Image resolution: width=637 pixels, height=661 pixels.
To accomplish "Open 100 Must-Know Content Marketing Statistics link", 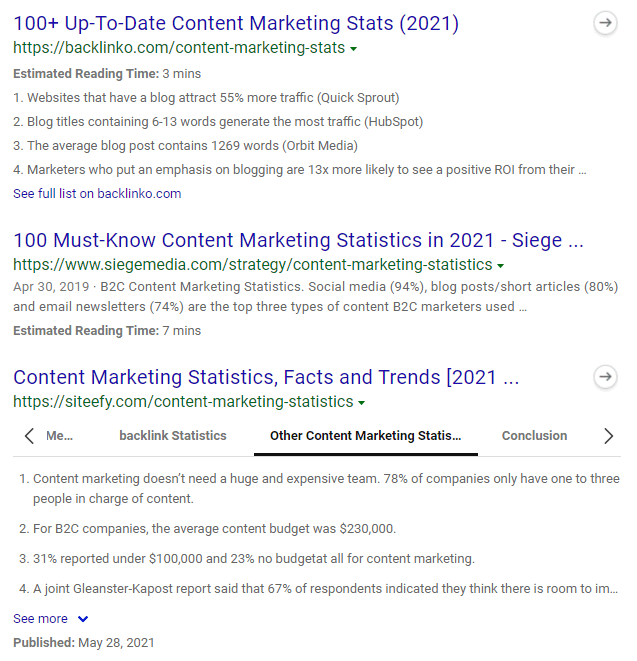I will click(298, 240).
